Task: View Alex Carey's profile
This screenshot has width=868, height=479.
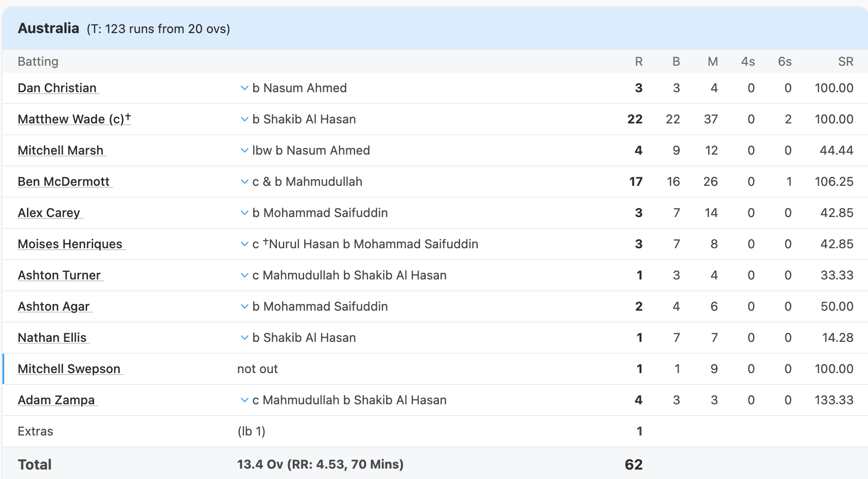Action: (x=49, y=213)
